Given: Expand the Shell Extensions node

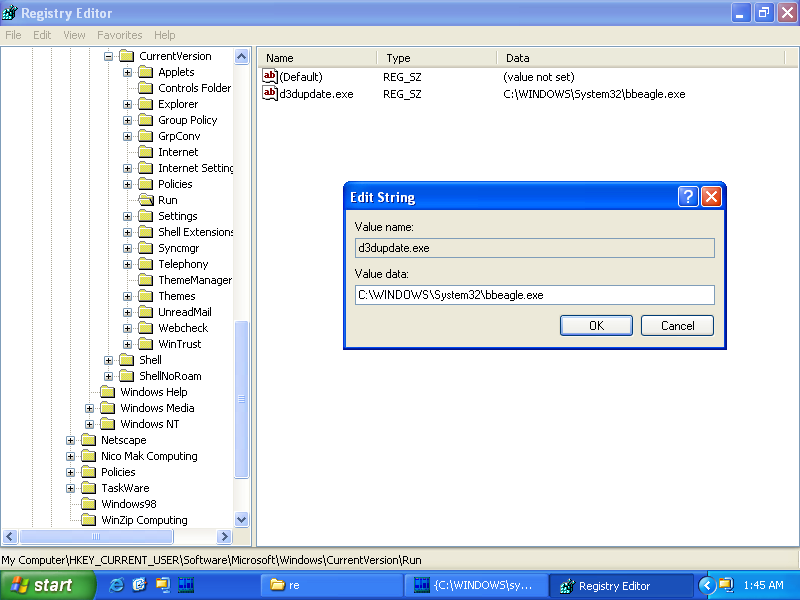Looking at the screenshot, I should coord(128,232).
